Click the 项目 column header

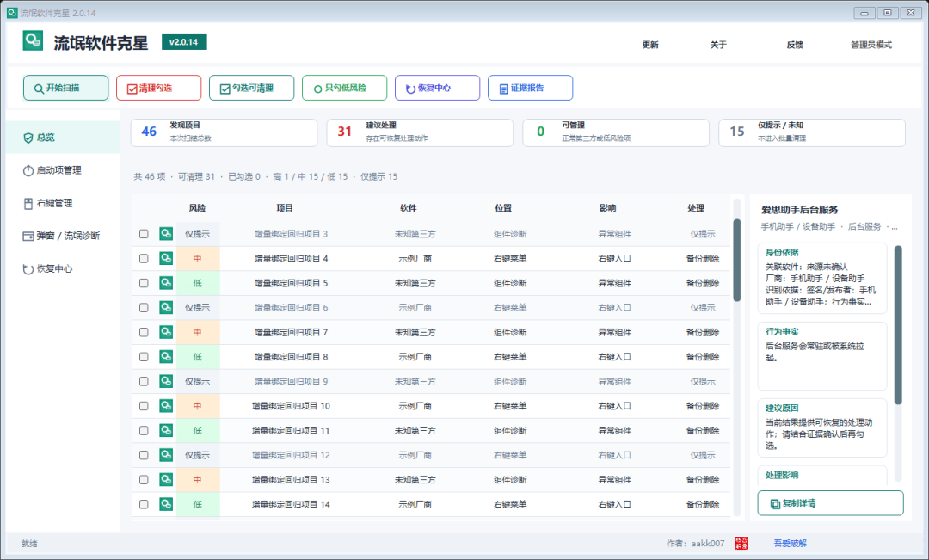tap(285, 208)
